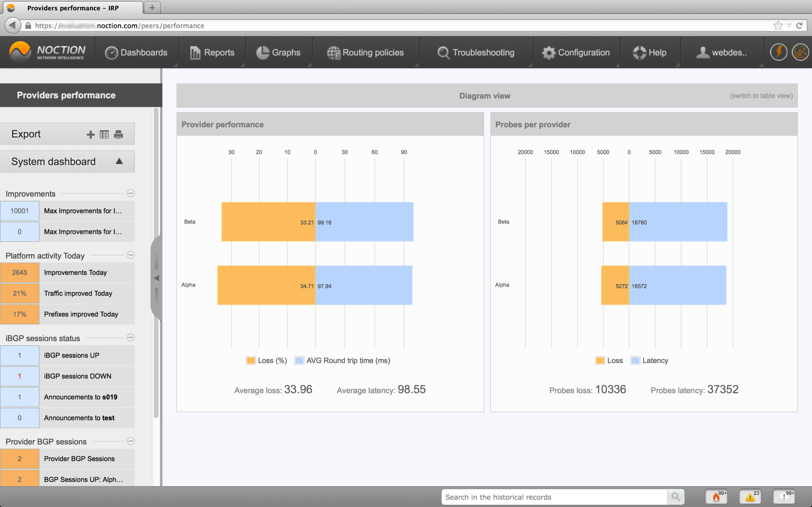The image size is (812, 507).
Task: Click the lightning bolt icon in top bar
Action: click(x=778, y=52)
